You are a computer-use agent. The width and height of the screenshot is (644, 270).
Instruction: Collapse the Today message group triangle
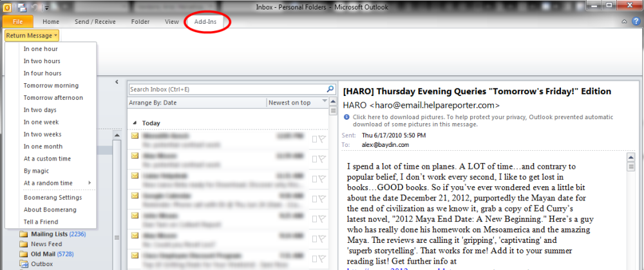pos(135,123)
